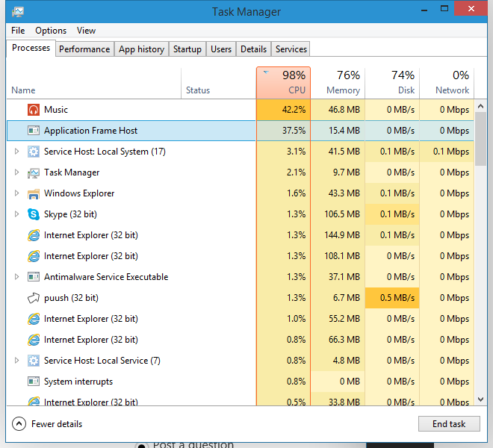Viewport: 493px width, 448px height.
Task: Switch to the App history tab
Action: pyautogui.click(x=141, y=49)
